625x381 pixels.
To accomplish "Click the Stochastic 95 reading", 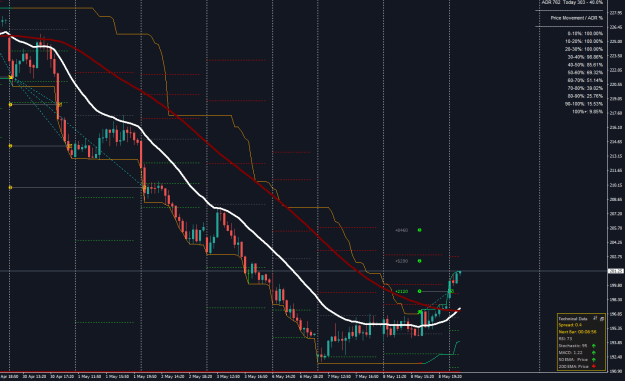I will (x=573, y=346).
